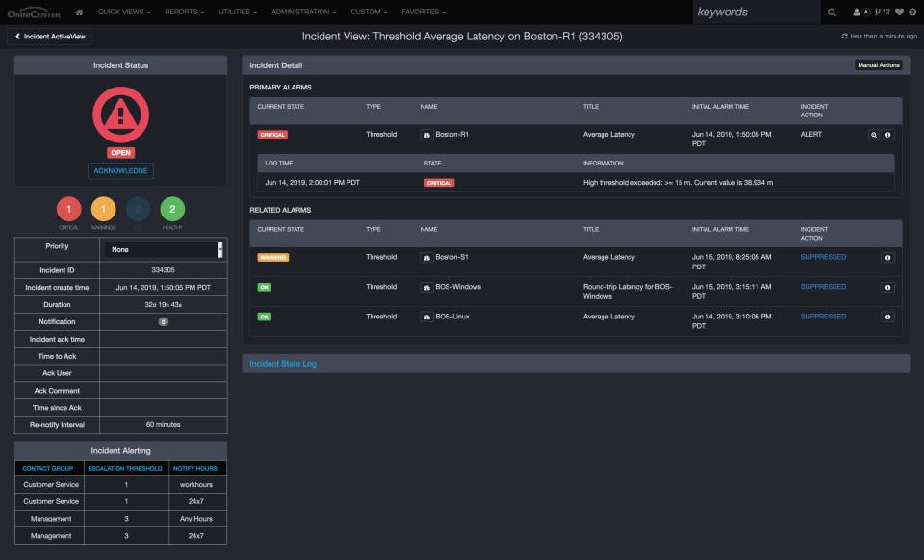Screen dimensions: 924x560
Task: Click 'Round-trip Latency for BOS-Windows' title
Action: 628,292
